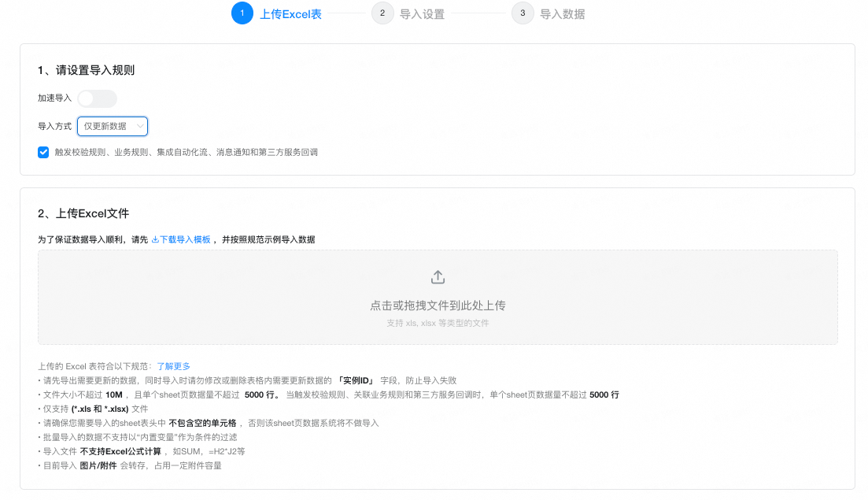The height and width of the screenshot is (500, 868).
Task: Click the step 1 circle icon
Action: [x=242, y=13]
